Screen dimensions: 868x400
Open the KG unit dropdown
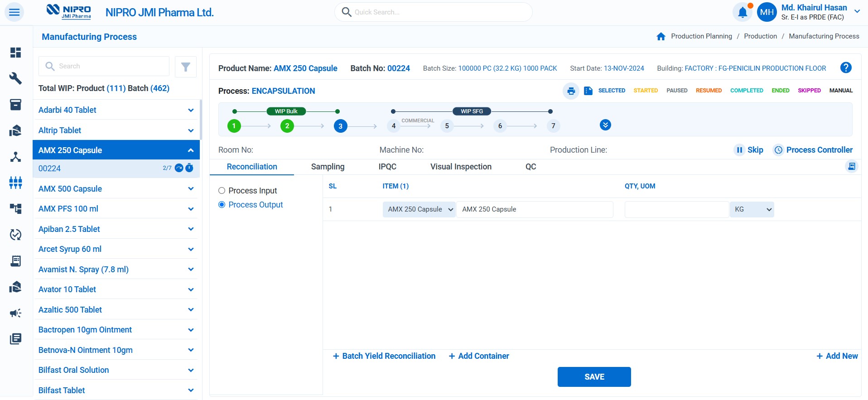[752, 209]
